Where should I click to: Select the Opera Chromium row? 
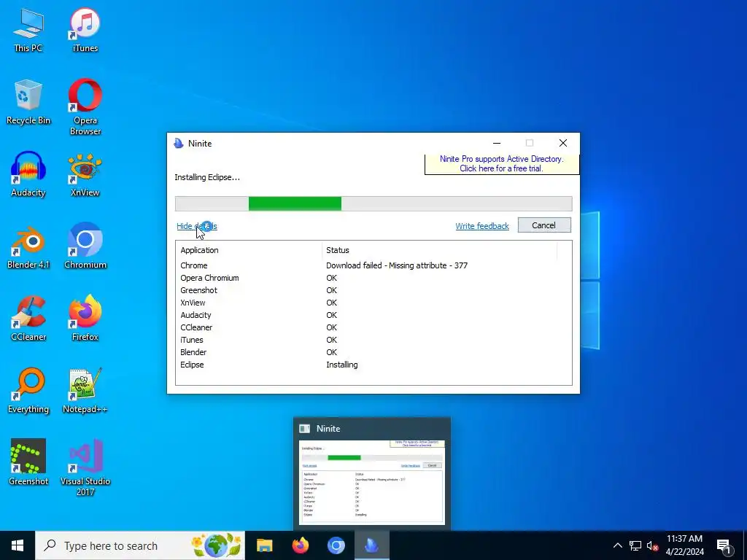(x=373, y=278)
